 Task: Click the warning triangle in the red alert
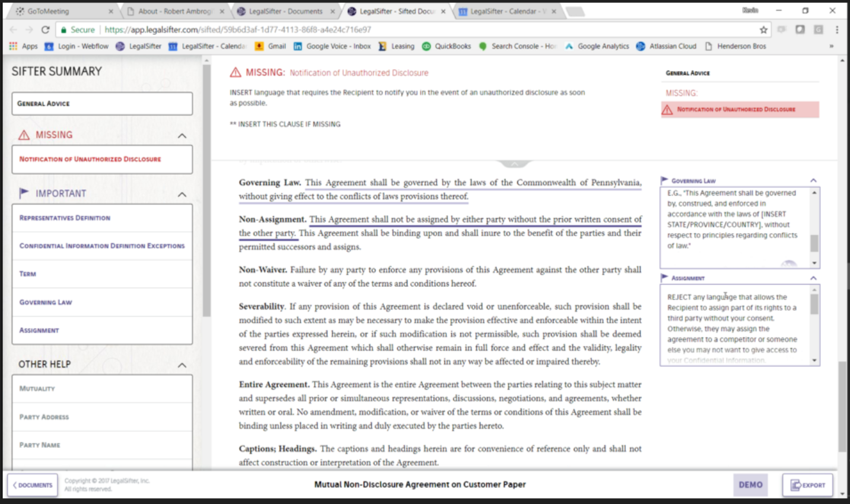coord(667,110)
